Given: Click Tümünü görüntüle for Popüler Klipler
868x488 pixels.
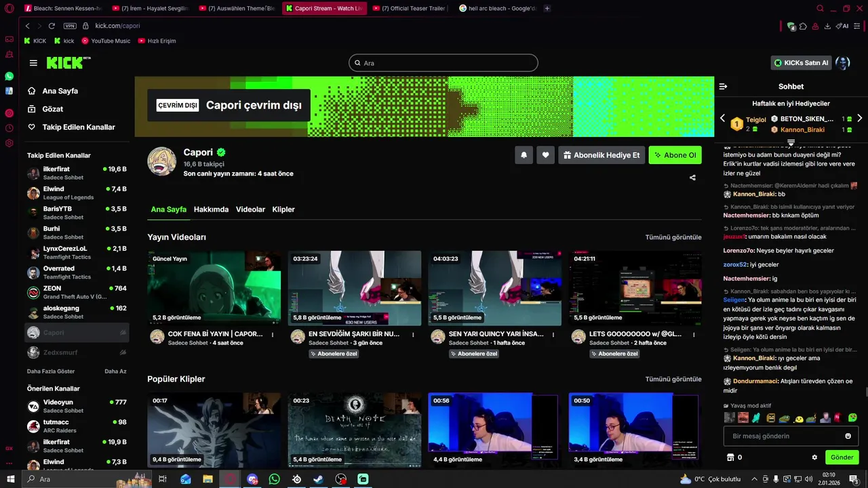Looking at the screenshot, I should pyautogui.click(x=673, y=379).
